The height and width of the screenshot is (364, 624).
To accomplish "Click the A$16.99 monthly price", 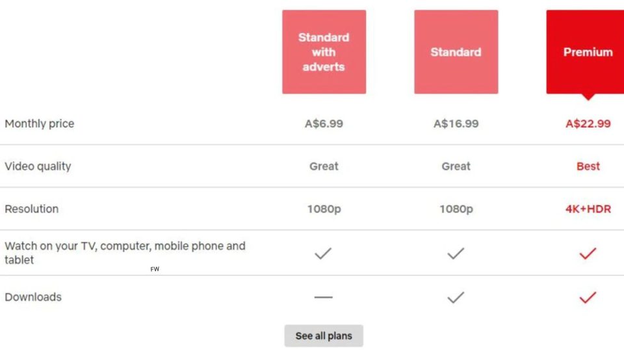I will (456, 123).
